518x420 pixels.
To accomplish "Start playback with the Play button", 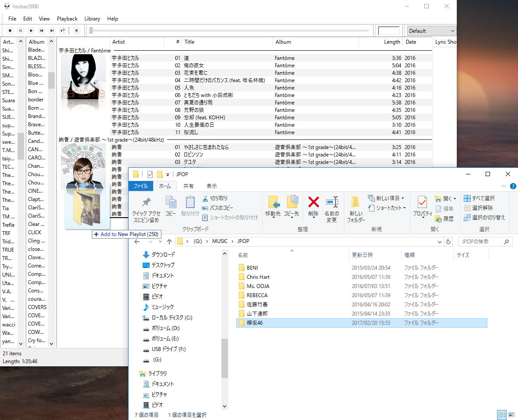I will pyautogui.click(x=31, y=31).
